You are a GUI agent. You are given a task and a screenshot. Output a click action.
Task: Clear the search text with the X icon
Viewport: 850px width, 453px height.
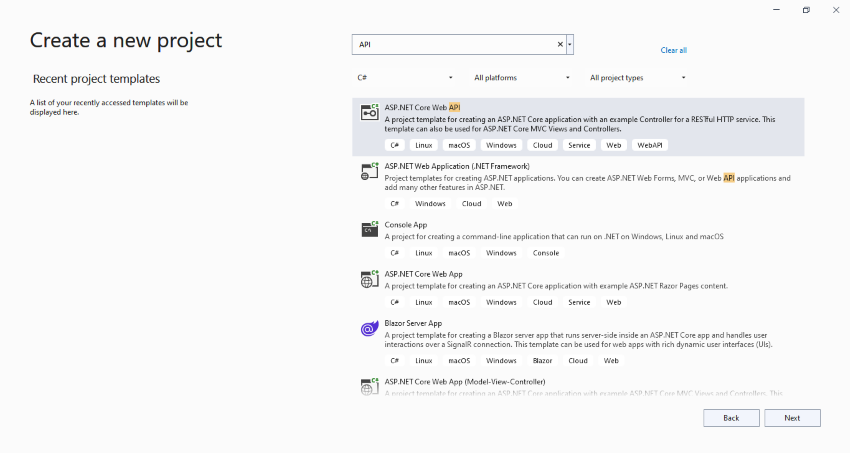[560, 45]
